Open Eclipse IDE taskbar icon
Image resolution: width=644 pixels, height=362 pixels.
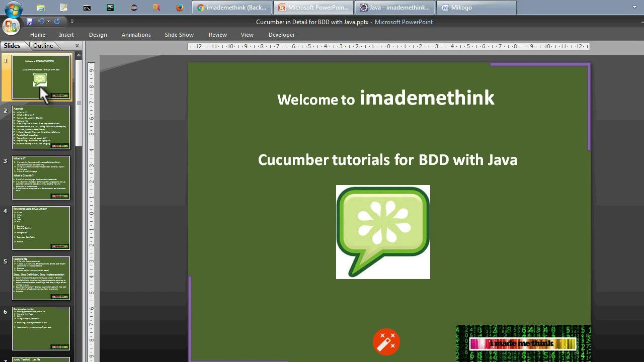tap(133, 8)
